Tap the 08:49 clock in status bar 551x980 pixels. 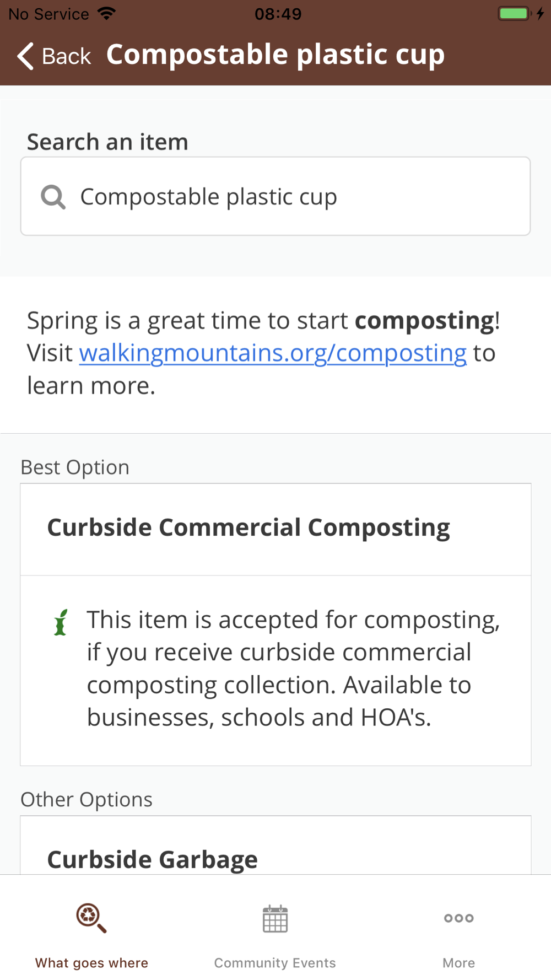coord(278,14)
